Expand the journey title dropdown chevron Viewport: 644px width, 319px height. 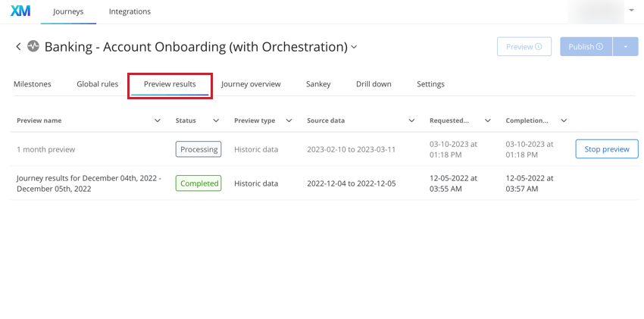click(354, 47)
